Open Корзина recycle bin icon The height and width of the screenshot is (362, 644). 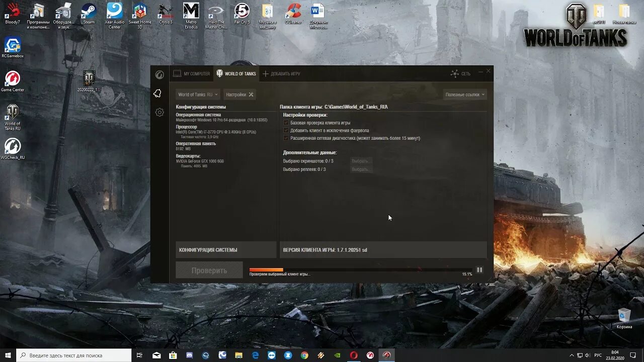(x=624, y=319)
